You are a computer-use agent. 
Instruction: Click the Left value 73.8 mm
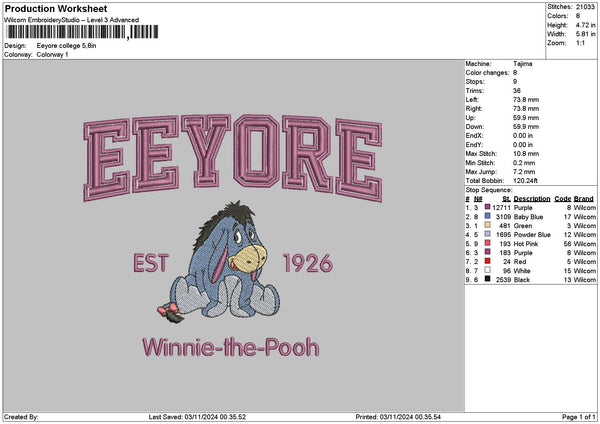526,99
